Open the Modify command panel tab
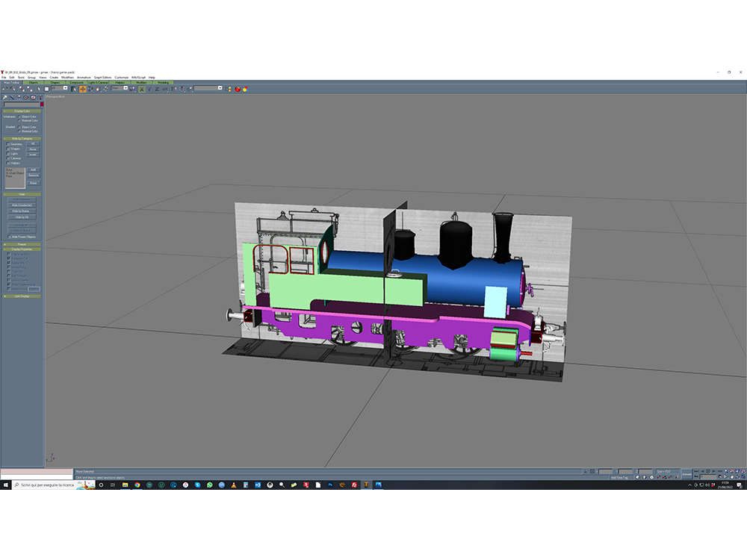The width and height of the screenshot is (747, 560). tap(11, 98)
